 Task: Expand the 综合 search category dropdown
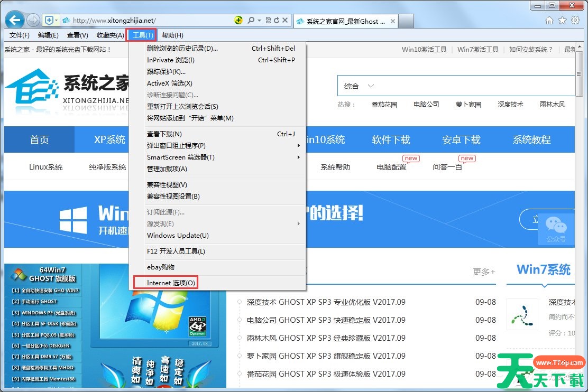(x=371, y=86)
